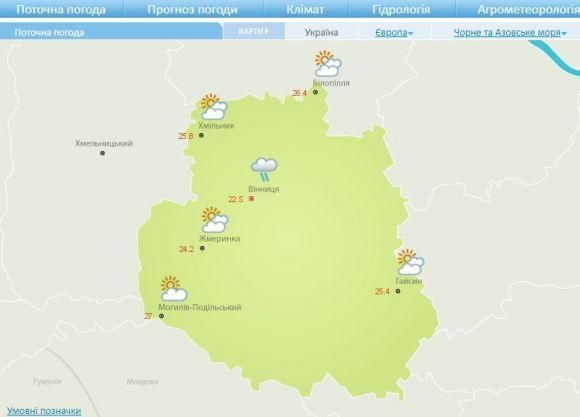Select the Україна map tab
Screen dimensions: 580x417
click(x=321, y=33)
